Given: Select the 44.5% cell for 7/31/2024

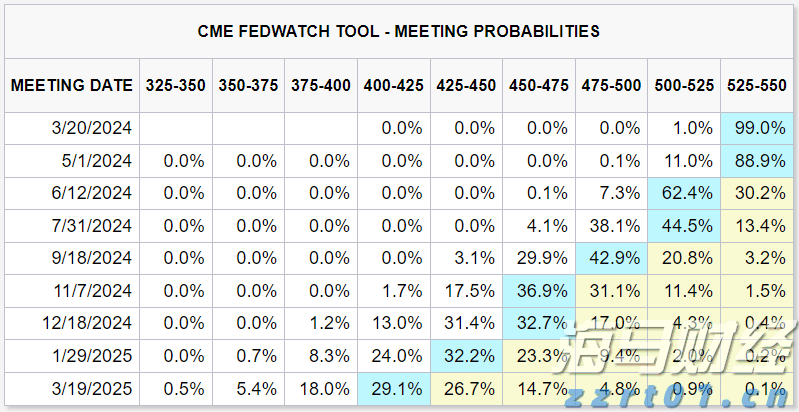Looking at the screenshot, I should point(684,225).
